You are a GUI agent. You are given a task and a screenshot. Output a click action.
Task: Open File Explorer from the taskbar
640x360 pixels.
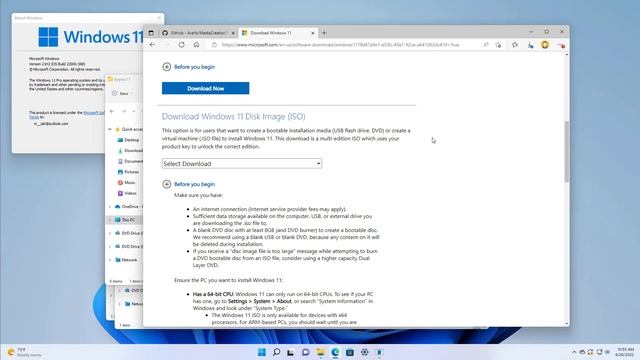[320, 352]
